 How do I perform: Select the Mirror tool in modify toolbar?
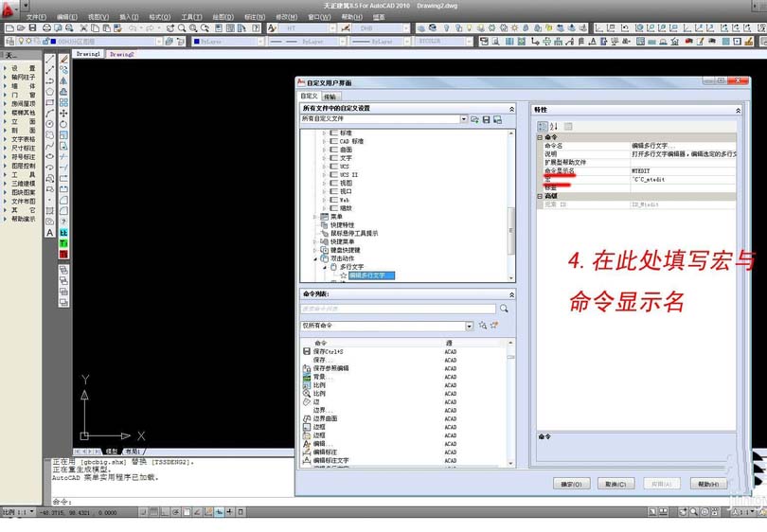pyautogui.click(x=63, y=80)
